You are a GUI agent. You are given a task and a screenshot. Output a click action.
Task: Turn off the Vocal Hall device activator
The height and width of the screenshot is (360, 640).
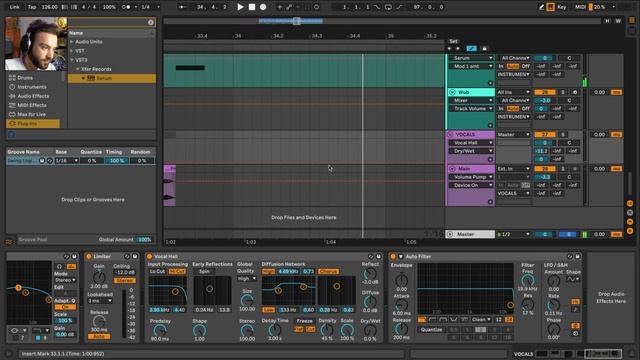pyautogui.click(x=149, y=256)
